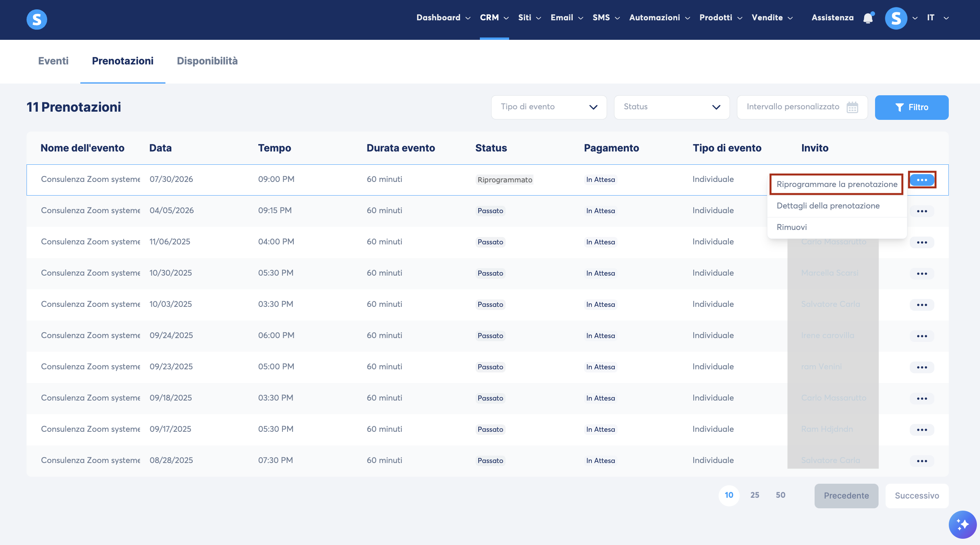
Task: Switch to the Eventi tab
Action: 53,61
